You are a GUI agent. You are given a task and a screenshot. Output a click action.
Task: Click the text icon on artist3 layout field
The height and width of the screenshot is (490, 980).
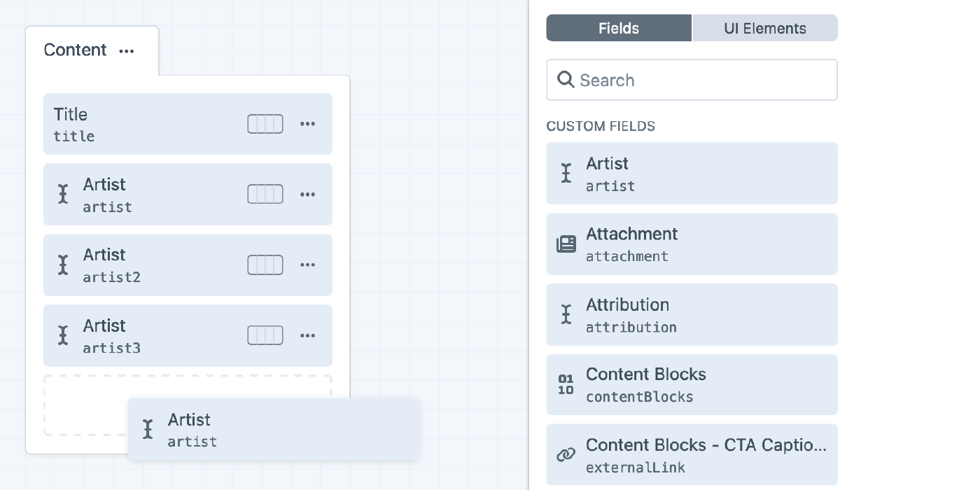point(63,335)
